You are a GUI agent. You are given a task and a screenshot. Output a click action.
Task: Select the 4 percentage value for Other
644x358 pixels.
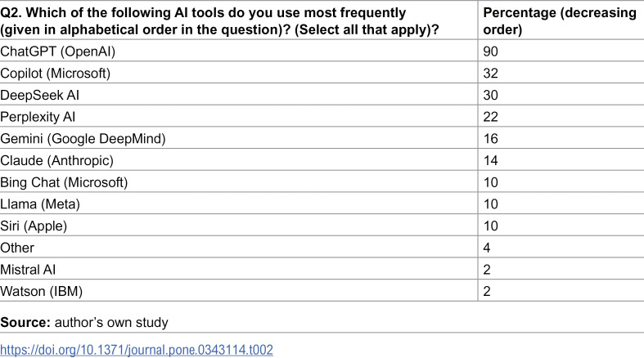coord(487,248)
